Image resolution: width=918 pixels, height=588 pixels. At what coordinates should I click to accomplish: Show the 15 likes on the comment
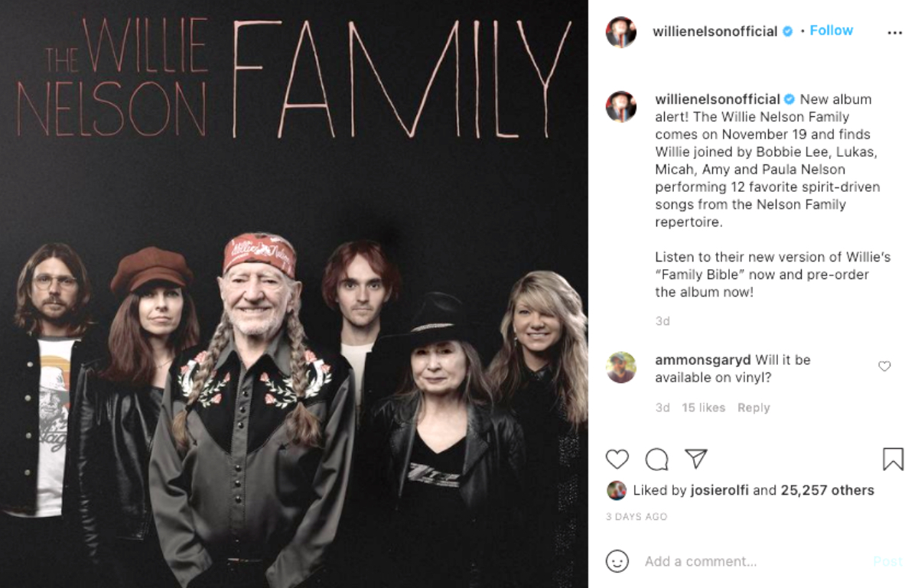point(705,408)
